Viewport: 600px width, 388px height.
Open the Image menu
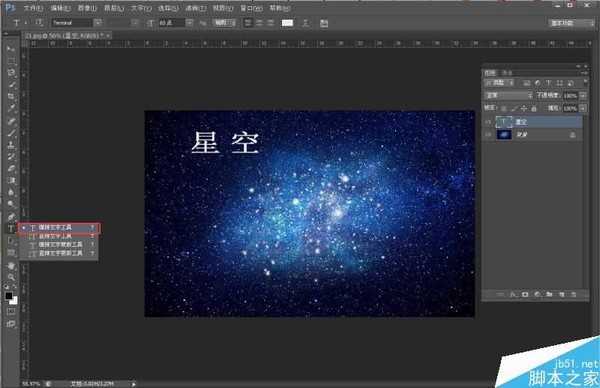click(x=87, y=8)
